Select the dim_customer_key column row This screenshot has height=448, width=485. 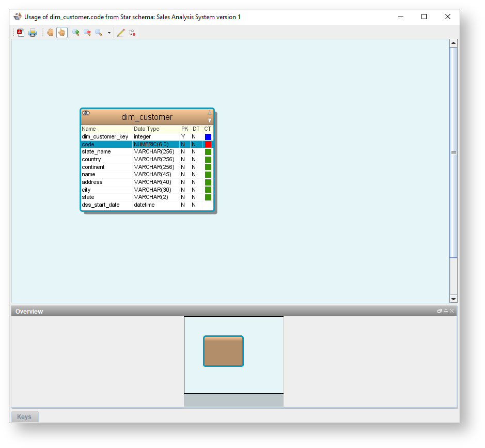pos(105,137)
